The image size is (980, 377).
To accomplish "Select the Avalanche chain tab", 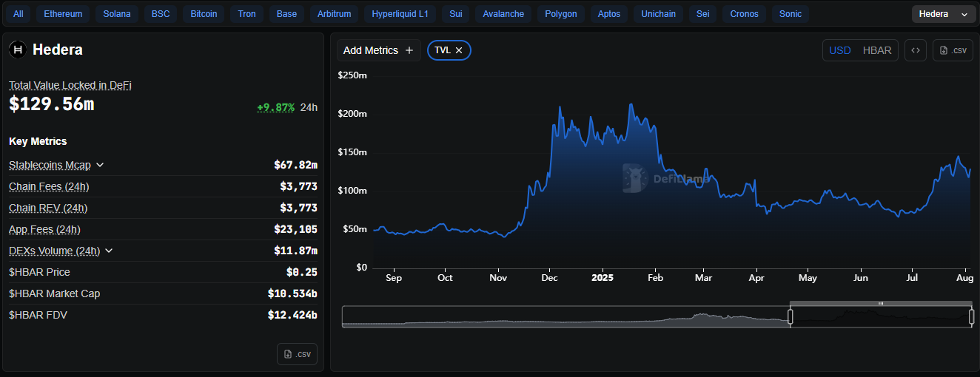I will 503,14.
